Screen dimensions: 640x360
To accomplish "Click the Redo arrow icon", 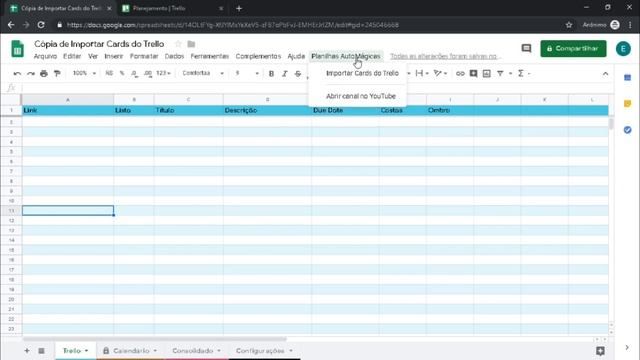I will [x=31, y=73].
